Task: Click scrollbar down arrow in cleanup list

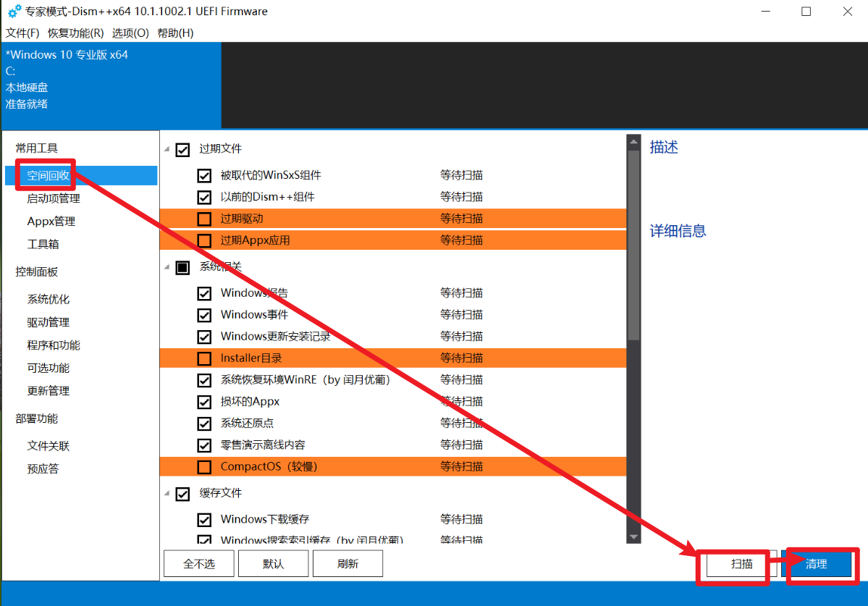Action: coord(633,536)
